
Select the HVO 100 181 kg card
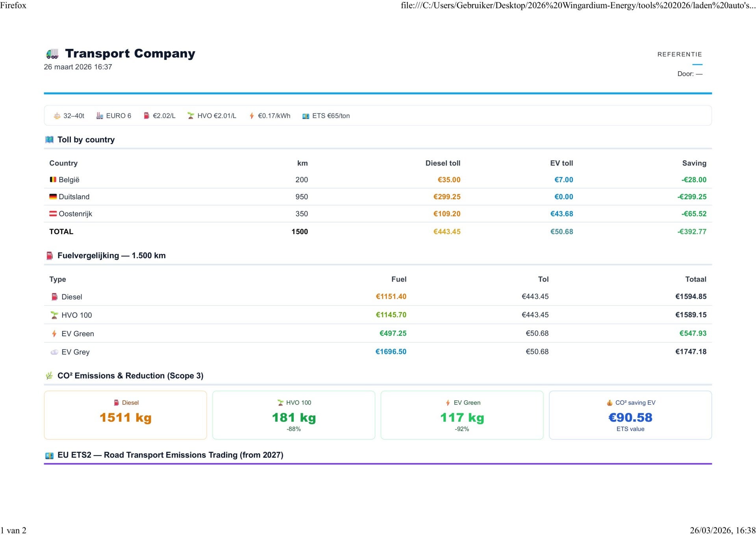(x=294, y=415)
